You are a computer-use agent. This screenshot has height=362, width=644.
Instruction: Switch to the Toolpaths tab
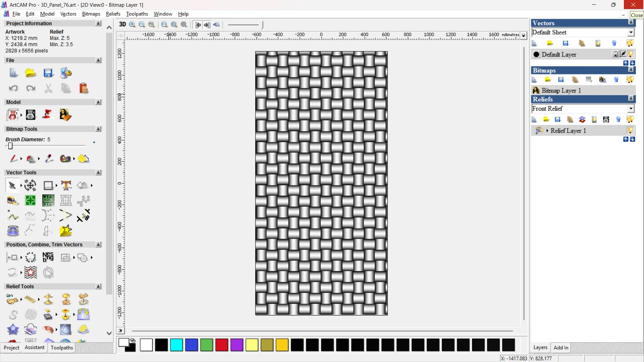(x=62, y=348)
